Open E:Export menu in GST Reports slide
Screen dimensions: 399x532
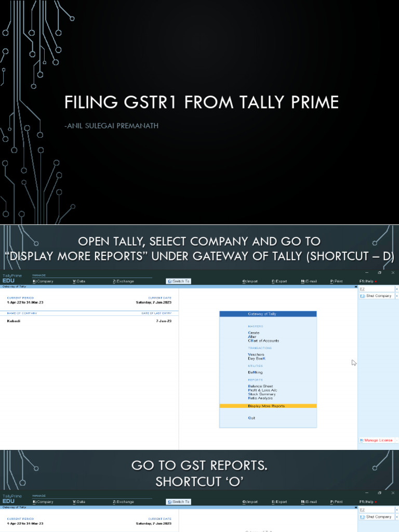[279, 502]
